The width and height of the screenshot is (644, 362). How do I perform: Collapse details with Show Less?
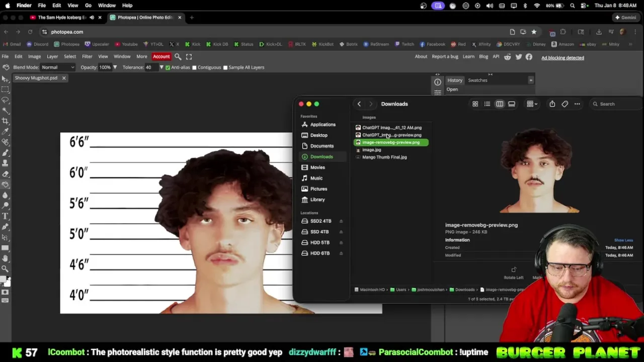tap(623, 240)
